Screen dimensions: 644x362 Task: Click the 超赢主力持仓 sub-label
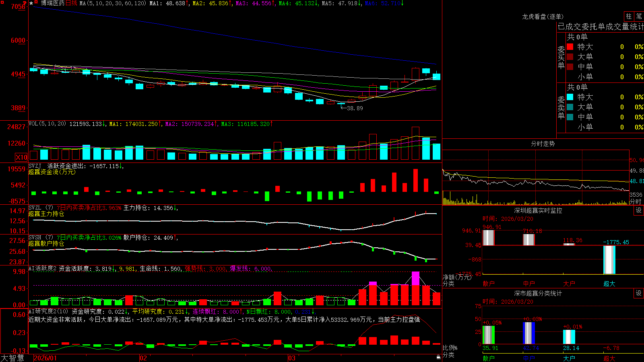46,214
